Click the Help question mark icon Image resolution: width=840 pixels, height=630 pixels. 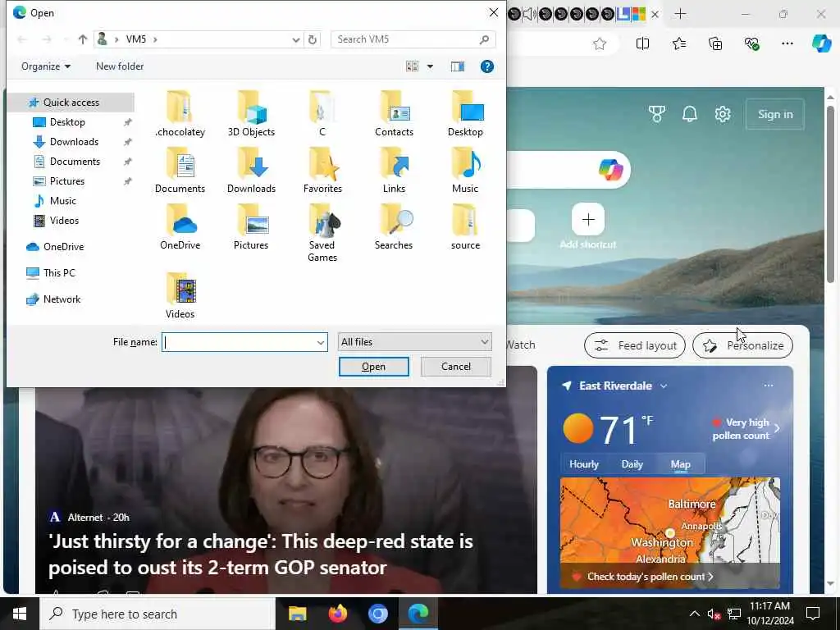(487, 66)
